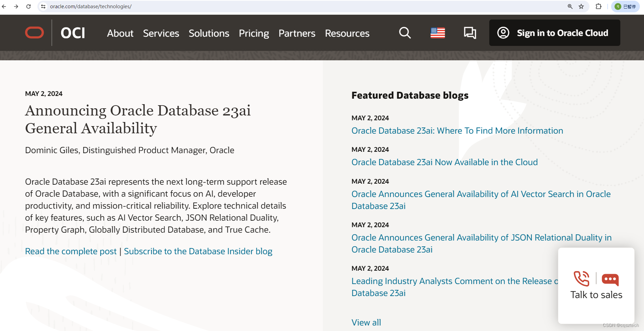Open JSON Relational Duality availability blog link
Image resolution: width=644 pixels, height=331 pixels.
point(481,243)
